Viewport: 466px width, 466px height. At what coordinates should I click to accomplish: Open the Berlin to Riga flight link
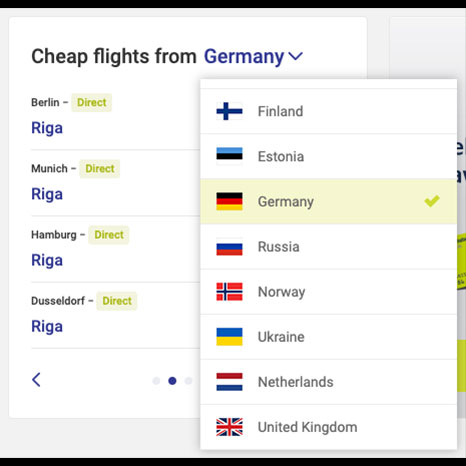click(x=47, y=128)
